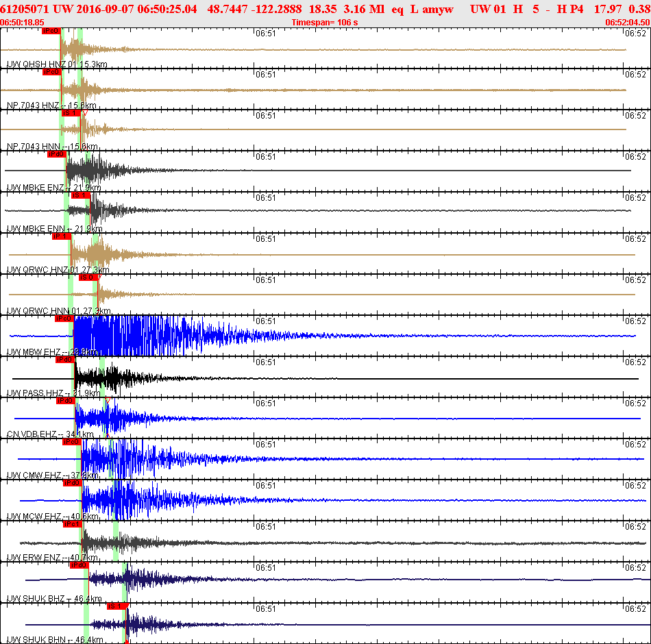Select the UW QHSH HNZ 01 15.3km channel label
651x644 pixels.
(57, 64)
